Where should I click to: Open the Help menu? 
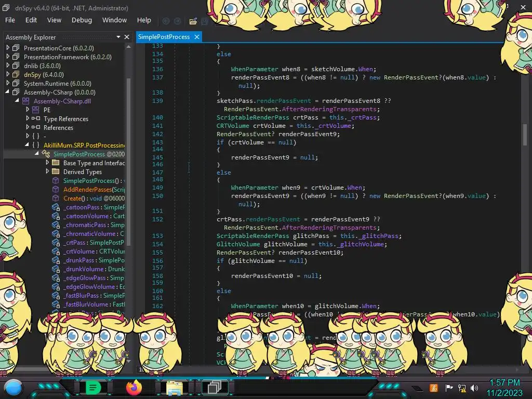click(144, 20)
